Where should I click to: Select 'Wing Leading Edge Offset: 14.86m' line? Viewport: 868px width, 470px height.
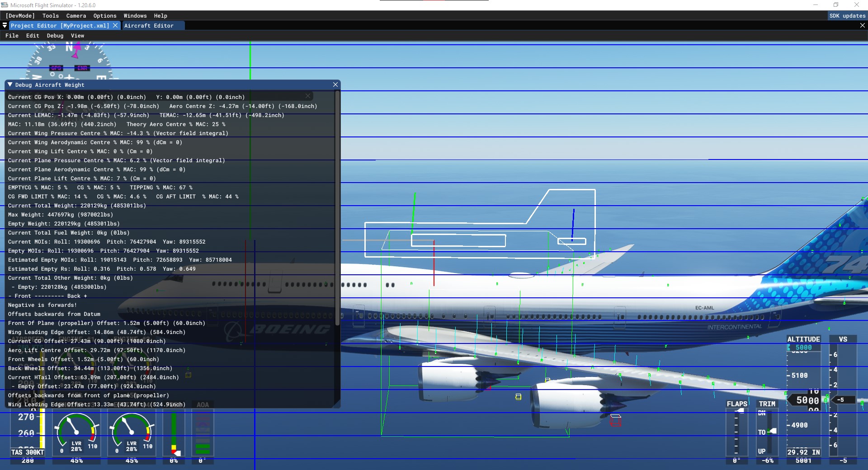point(97,332)
